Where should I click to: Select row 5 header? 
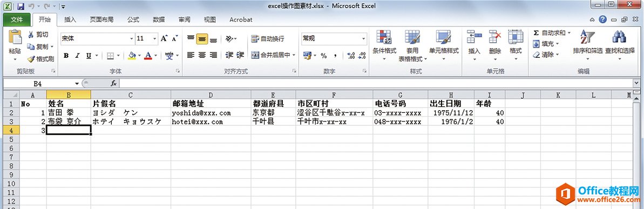[11, 139]
